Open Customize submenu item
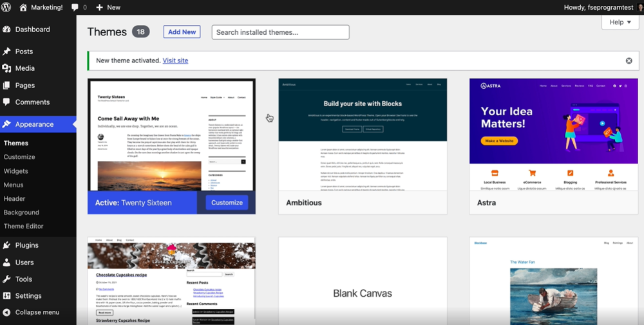The width and height of the screenshot is (644, 325). [19, 157]
